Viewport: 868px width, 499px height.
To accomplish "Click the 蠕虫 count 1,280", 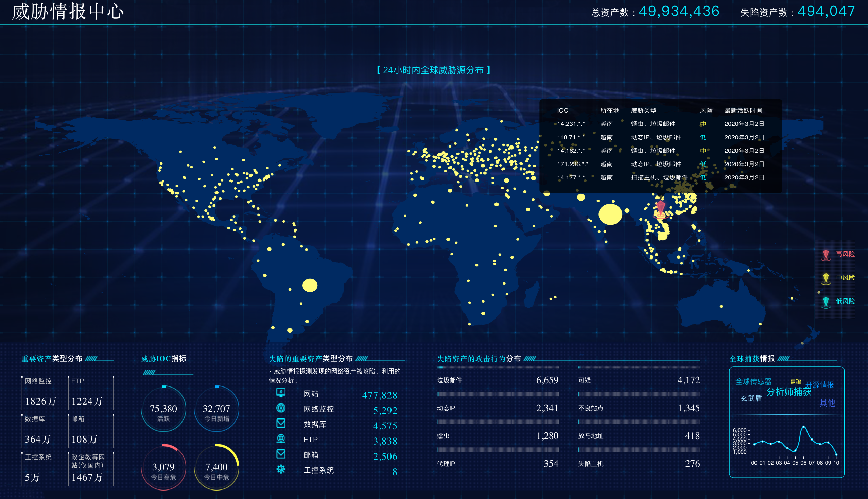I will (x=548, y=435).
